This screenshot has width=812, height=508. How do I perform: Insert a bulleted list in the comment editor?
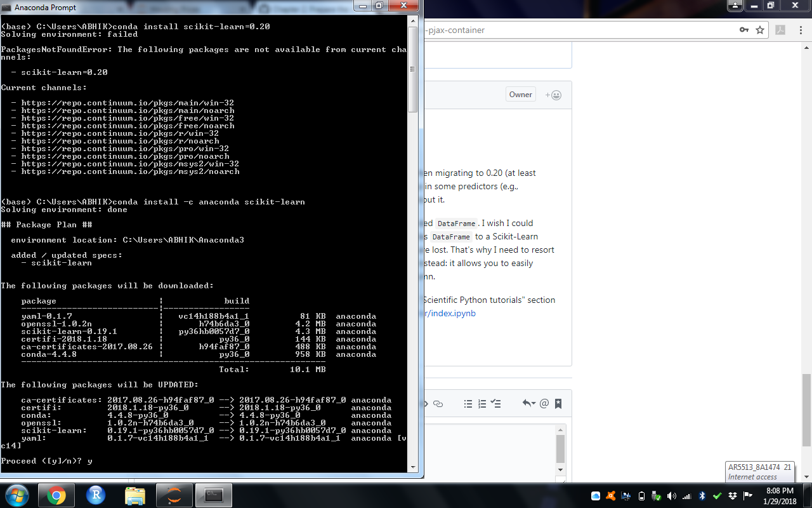pyautogui.click(x=468, y=404)
